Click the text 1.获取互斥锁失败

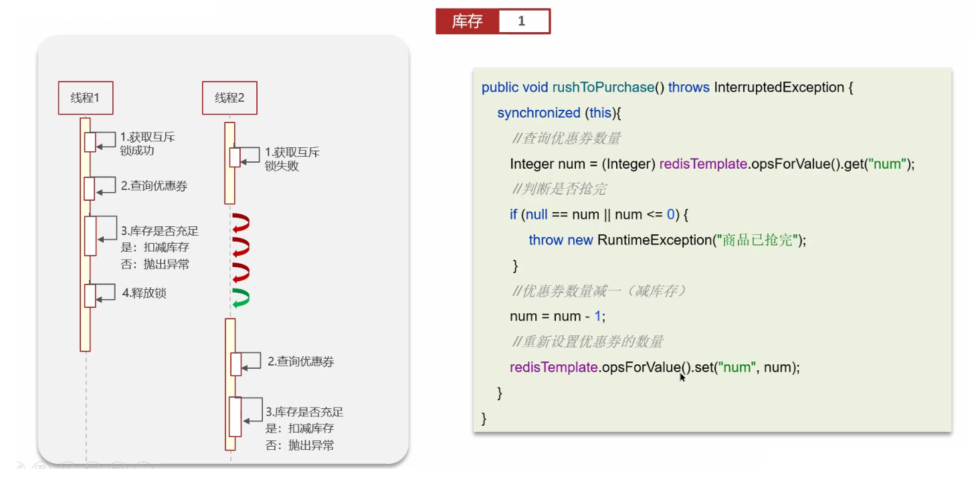(x=292, y=159)
